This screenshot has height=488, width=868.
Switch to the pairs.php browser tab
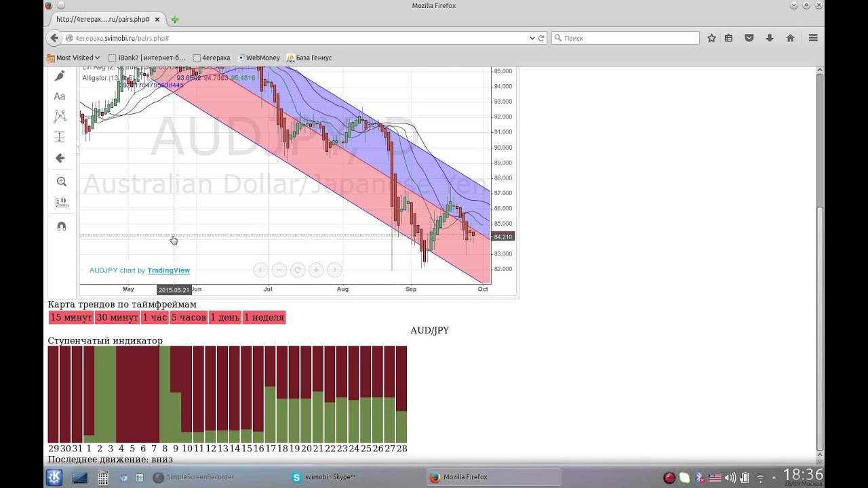[x=107, y=20]
